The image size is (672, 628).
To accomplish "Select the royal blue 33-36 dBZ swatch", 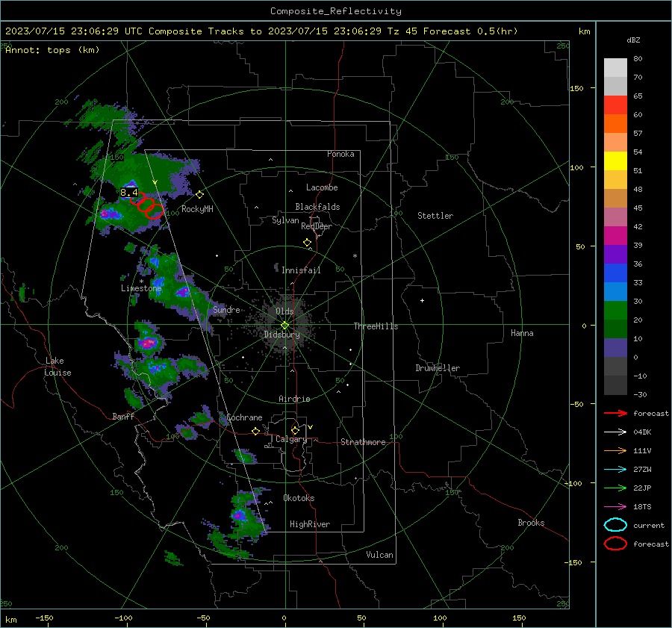I will pyautogui.click(x=615, y=273).
